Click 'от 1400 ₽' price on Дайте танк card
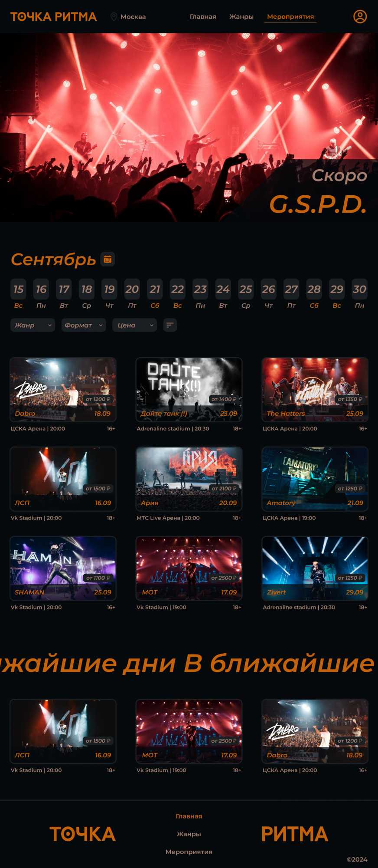 (224, 399)
